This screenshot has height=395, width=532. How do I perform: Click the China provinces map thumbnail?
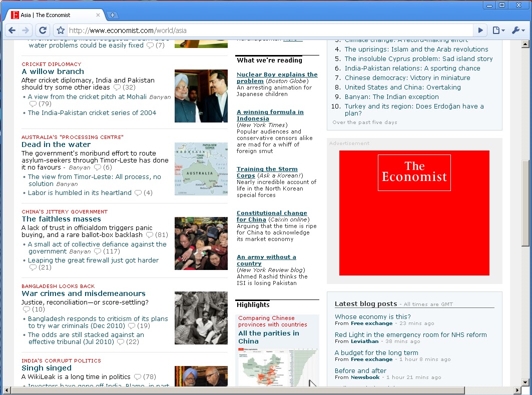277,367
